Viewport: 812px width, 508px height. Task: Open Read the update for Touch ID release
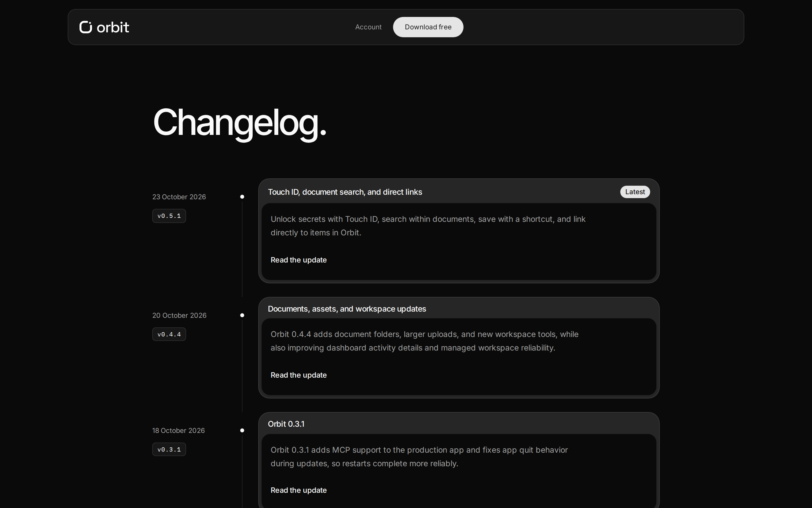click(298, 260)
